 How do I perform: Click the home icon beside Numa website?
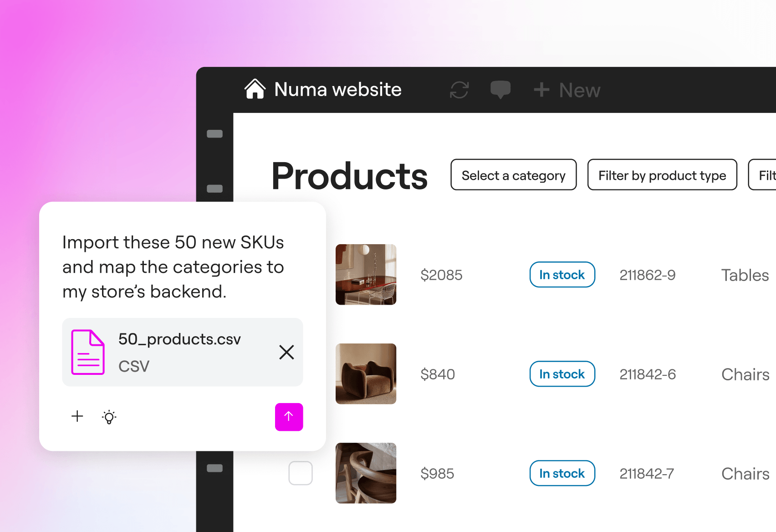point(255,89)
